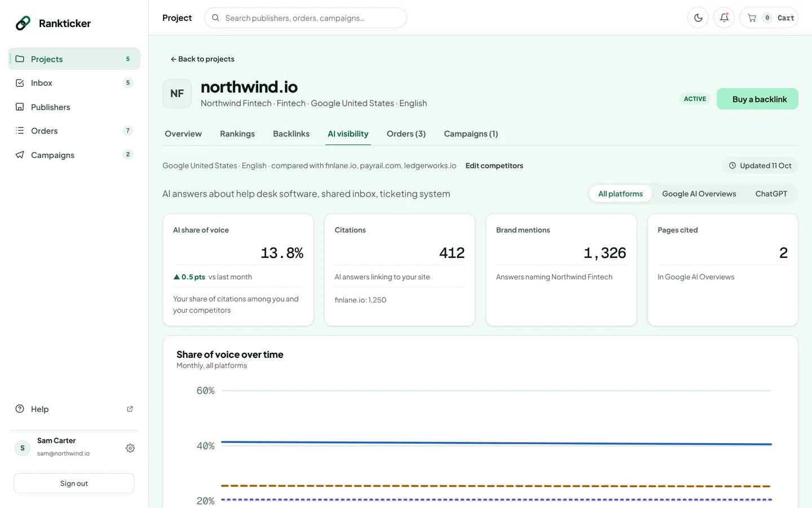Click the search magnifier icon
The width and height of the screenshot is (812, 508).
pos(215,18)
